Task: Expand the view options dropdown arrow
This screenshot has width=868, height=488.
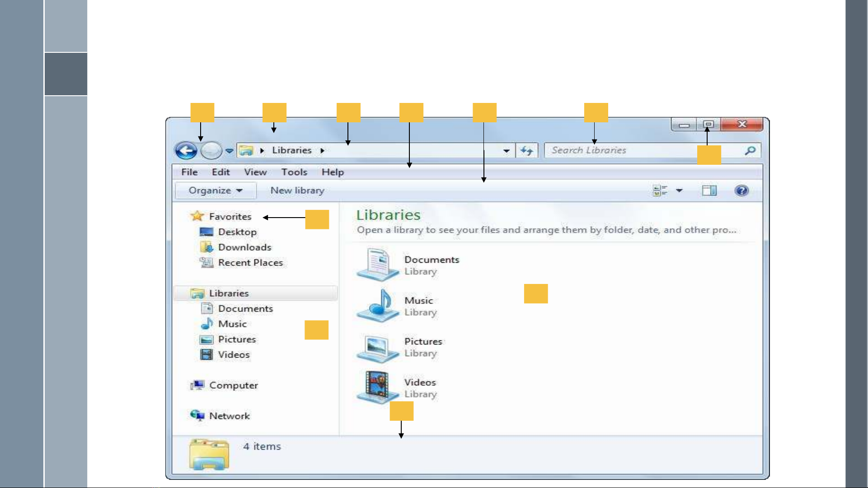Action: 679,191
